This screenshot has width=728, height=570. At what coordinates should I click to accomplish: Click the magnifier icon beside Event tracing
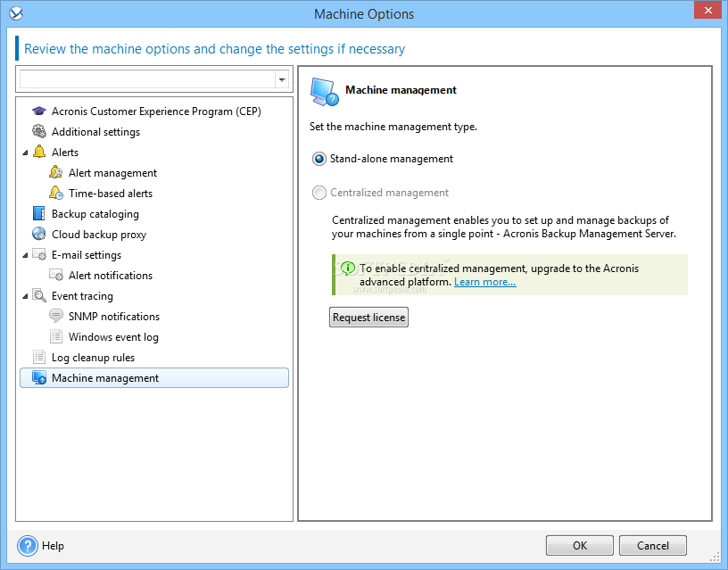tap(39, 295)
